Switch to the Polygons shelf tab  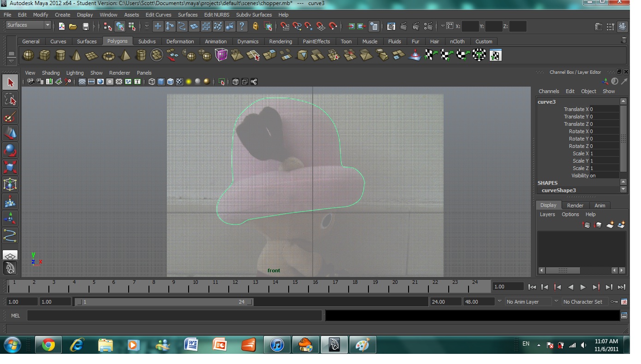tap(118, 41)
